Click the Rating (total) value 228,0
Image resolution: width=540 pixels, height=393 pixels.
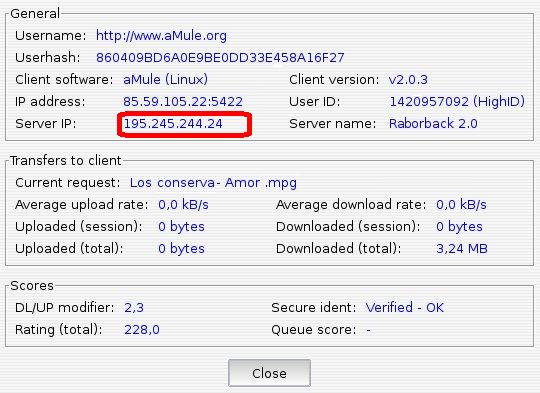pyautogui.click(x=142, y=330)
